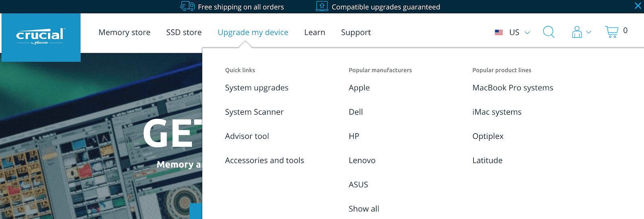Click the Crucial by Micron logo
644x219 pixels.
pyautogui.click(x=41, y=37)
